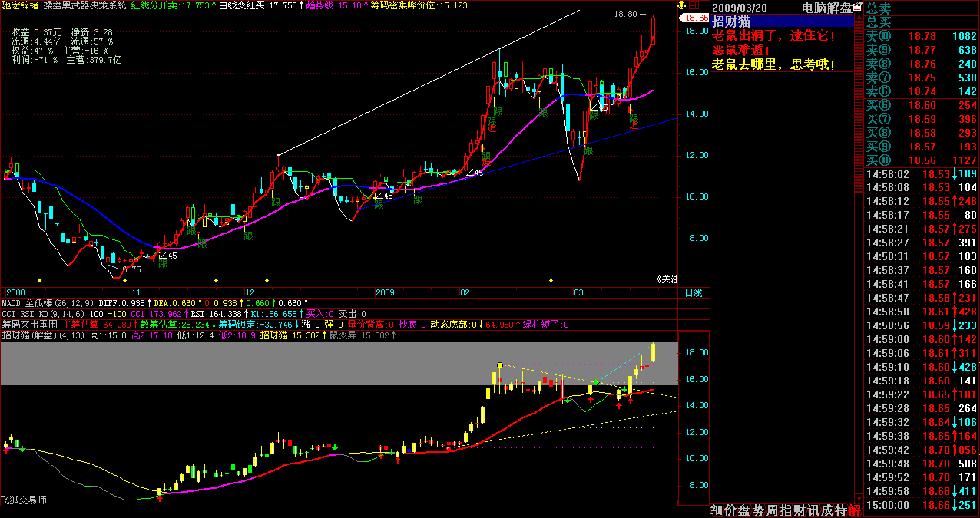Click sell level 7 price 18.75
This screenshot has height=518, width=980.
coord(922,78)
